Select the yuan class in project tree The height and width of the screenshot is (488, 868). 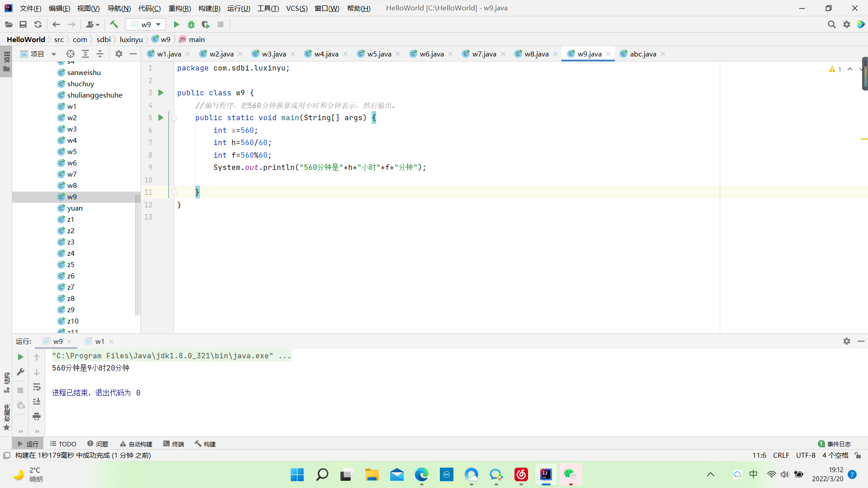tap(75, 208)
